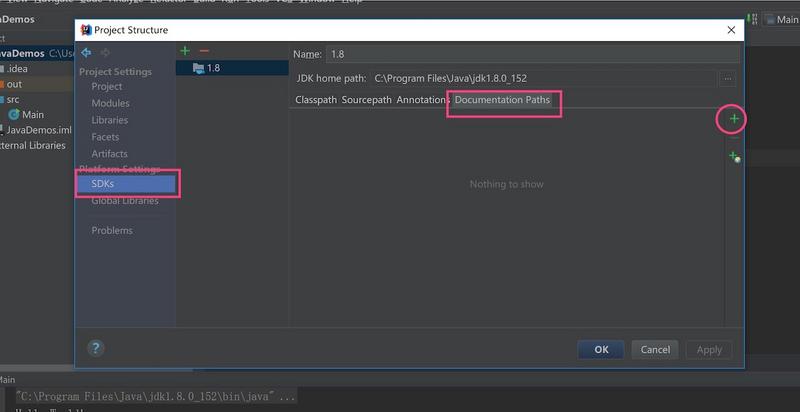
Task: Select External Libraries in the project tree
Action: tap(33, 145)
